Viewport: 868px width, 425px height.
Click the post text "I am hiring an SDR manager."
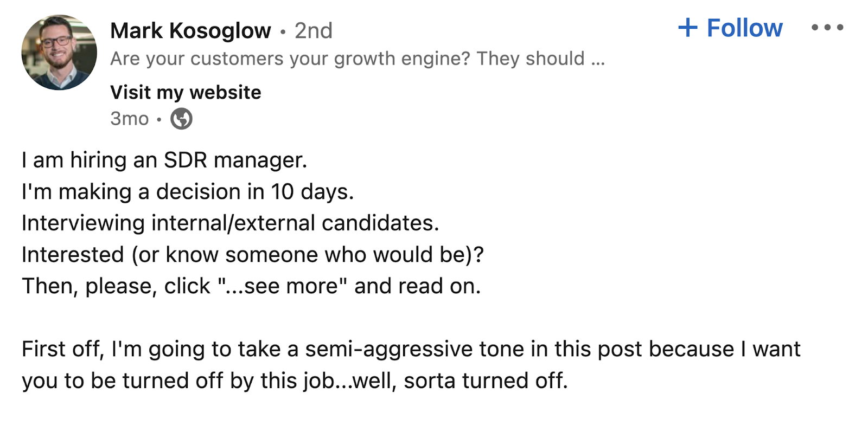[x=164, y=160]
